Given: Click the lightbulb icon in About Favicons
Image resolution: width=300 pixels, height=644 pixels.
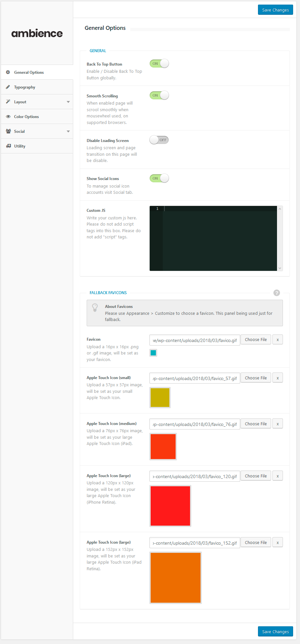Looking at the screenshot, I should click(95, 308).
